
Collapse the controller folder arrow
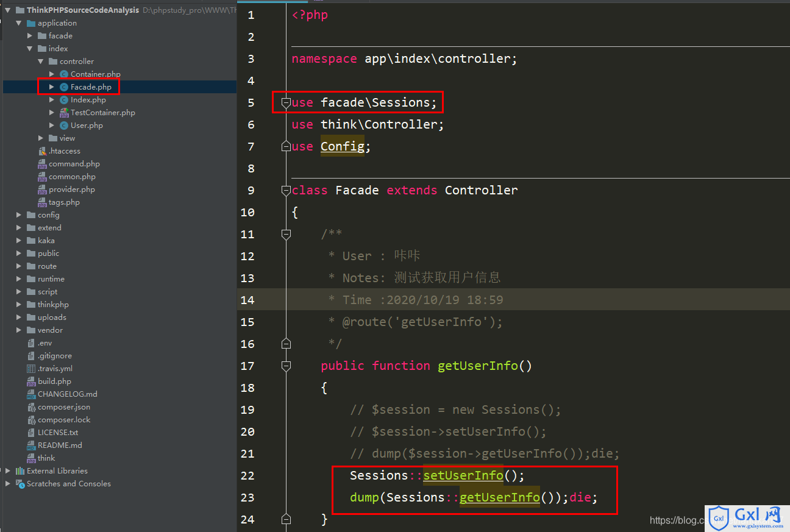(41, 62)
